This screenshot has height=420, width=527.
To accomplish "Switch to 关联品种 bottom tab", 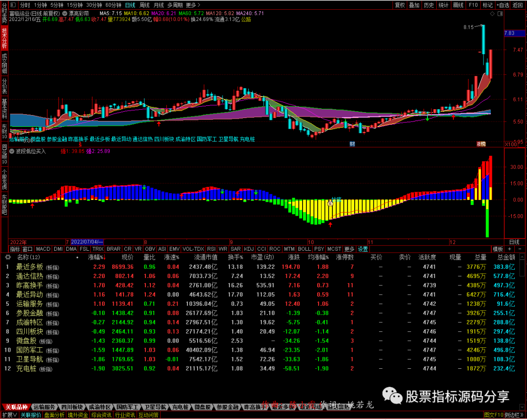I will [16, 407].
